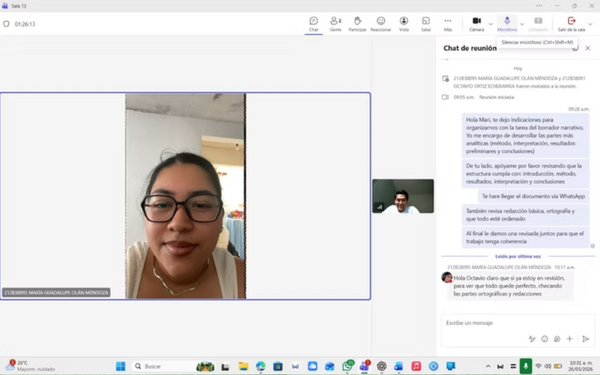600x375 pixels.
Task: Open the Gente participants panel
Action: pos(336,24)
